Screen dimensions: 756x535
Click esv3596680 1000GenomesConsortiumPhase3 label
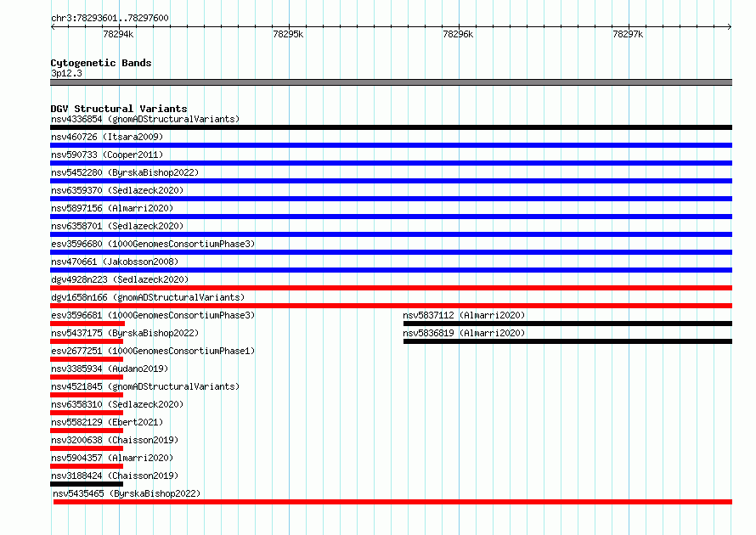pos(153,244)
